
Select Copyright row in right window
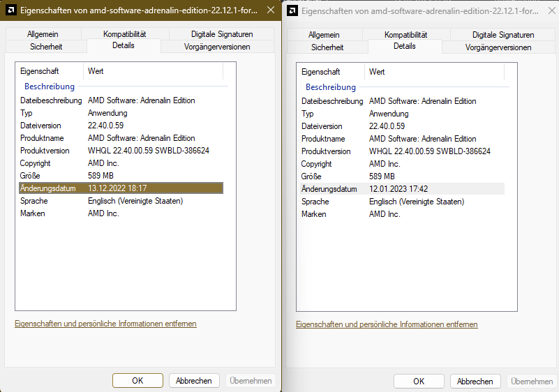(x=402, y=164)
